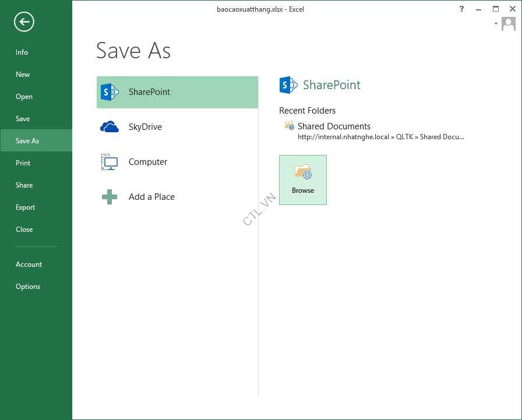Open the Print page
522x420 pixels.
(23, 163)
